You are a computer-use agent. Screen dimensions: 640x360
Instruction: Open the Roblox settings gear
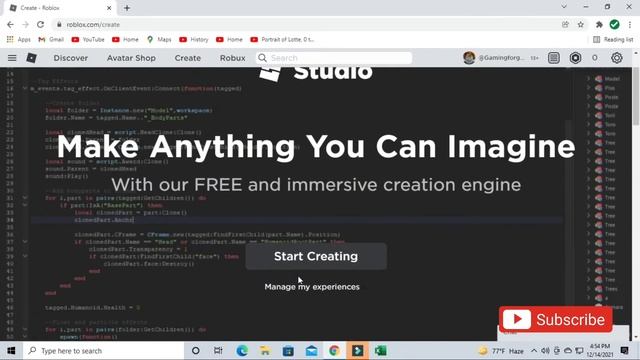click(617, 58)
